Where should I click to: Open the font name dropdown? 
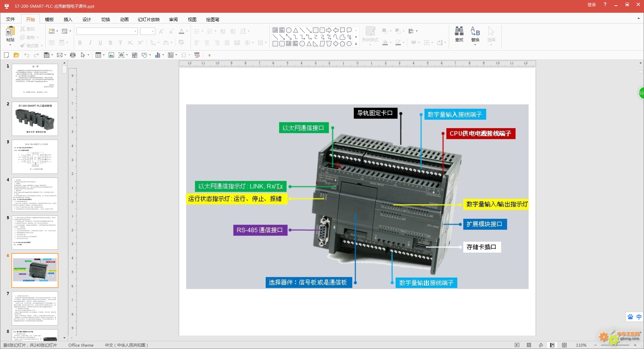pyautogui.click(x=135, y=31)
